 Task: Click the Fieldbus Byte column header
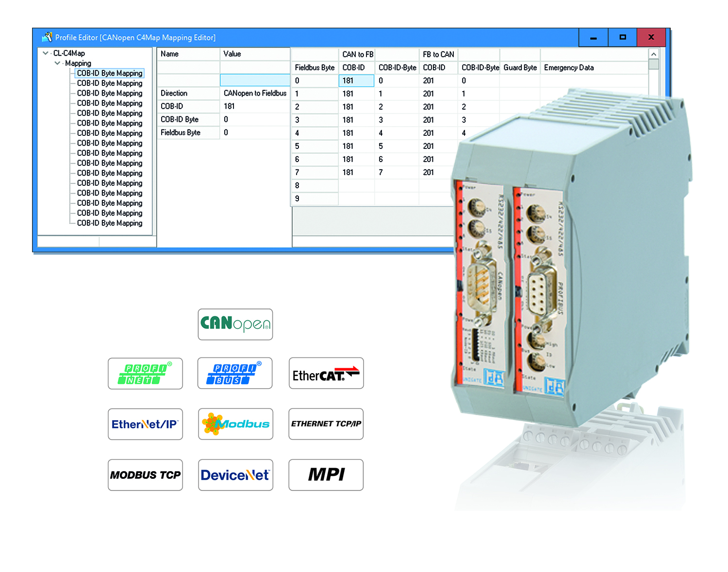(x=314, y=67)
